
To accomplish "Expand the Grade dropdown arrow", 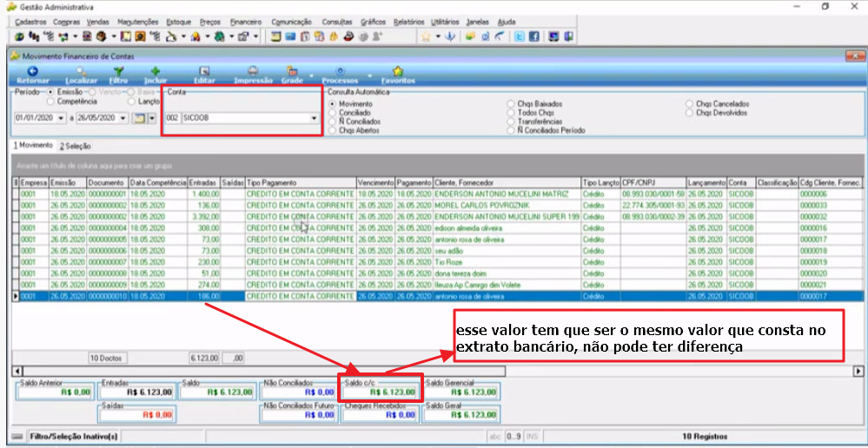I will coord(310,76).
